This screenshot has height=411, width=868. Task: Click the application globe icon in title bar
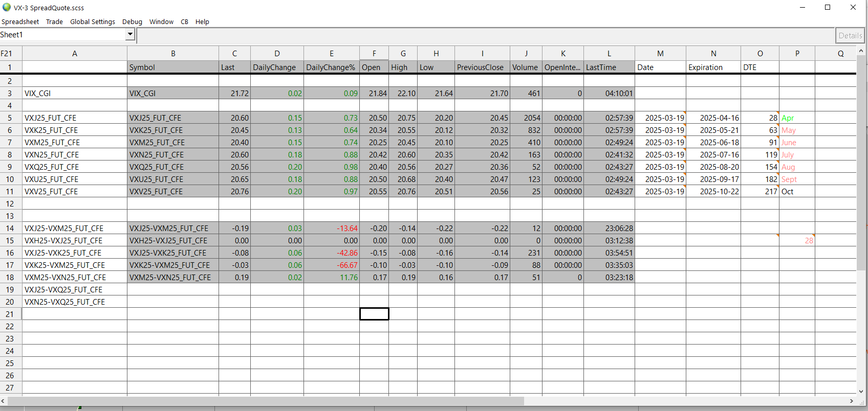(7, 7)
